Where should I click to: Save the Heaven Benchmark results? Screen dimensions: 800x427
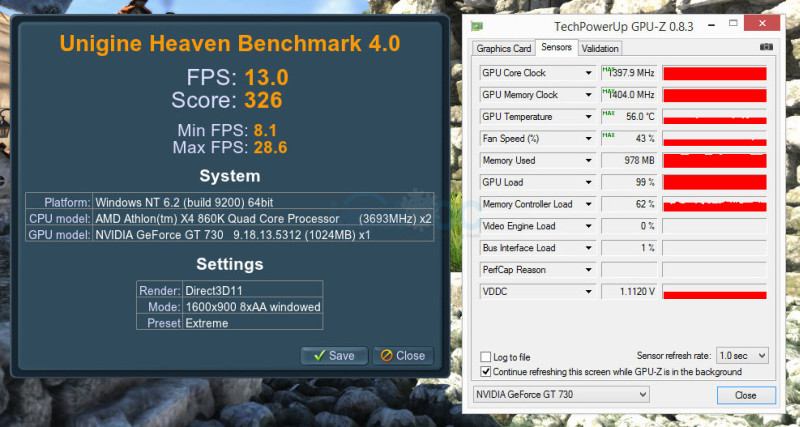334,356
